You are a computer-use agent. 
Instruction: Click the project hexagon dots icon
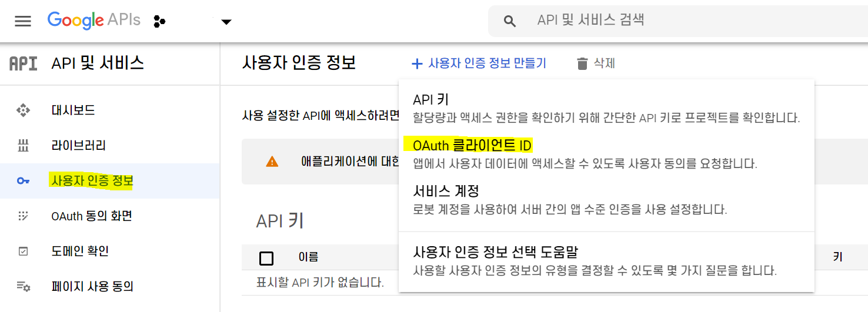pos(159,22)
